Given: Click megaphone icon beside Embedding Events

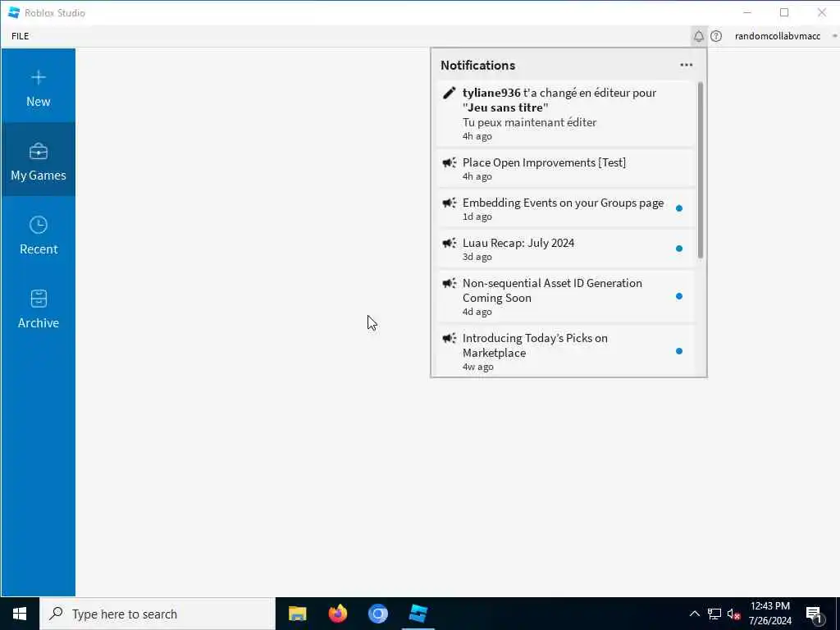Looking at the screenshot, I should (450, 203).
